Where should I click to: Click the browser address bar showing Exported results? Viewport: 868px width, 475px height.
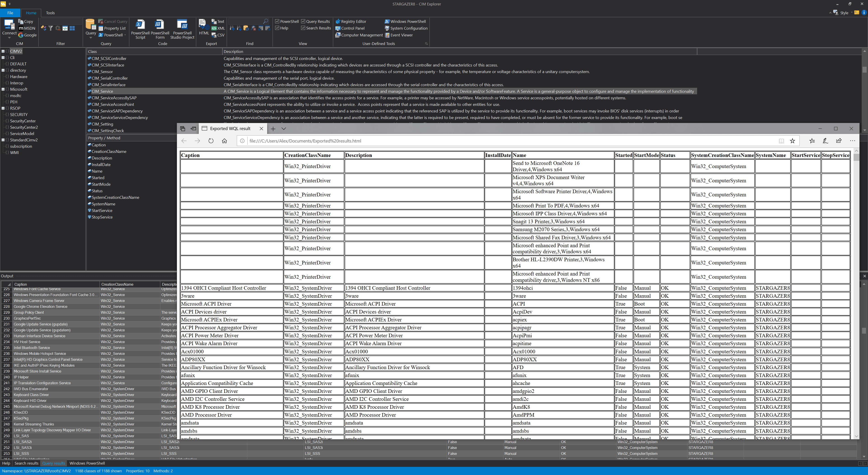coord(305,141)
